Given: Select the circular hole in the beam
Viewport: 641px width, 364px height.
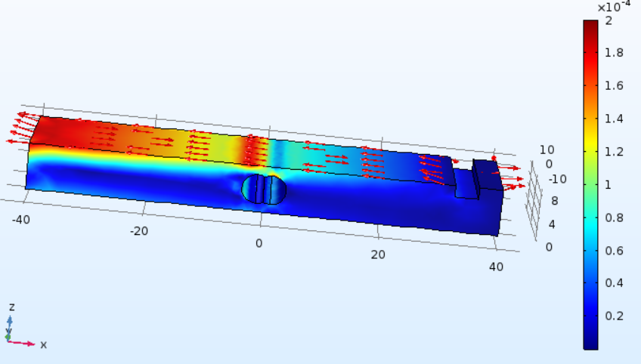Looking at the screenshot, I should [264, 189].
